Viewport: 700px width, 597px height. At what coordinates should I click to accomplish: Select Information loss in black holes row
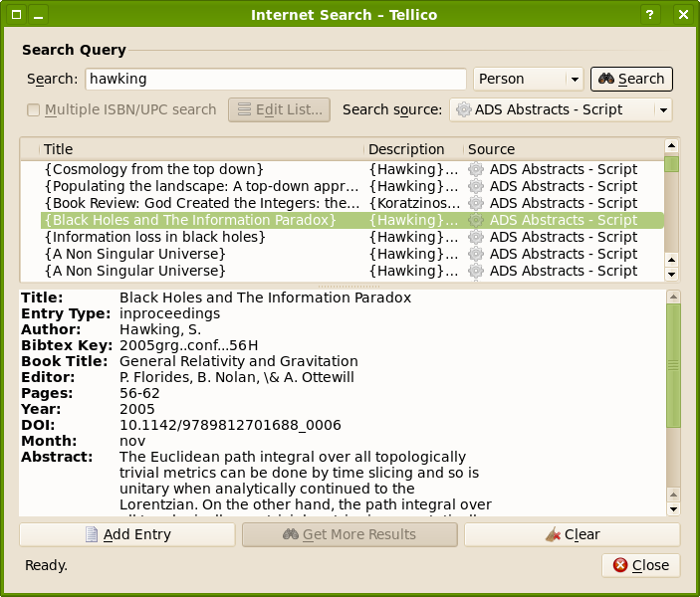[351, 237]
